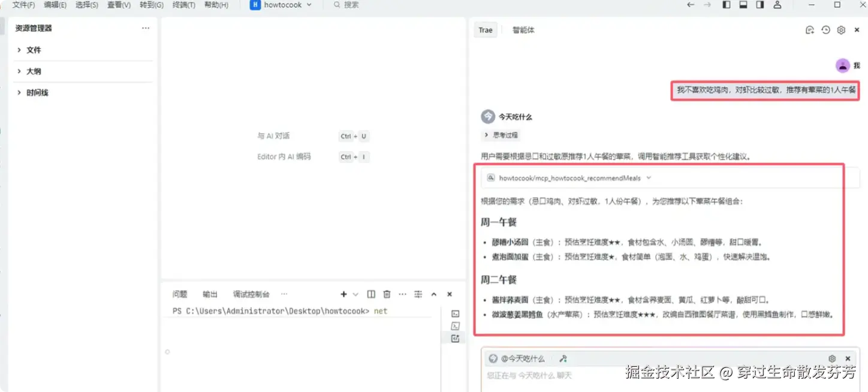
Task: Open a new chat in the Trae panel
Action: coord(810,29)
